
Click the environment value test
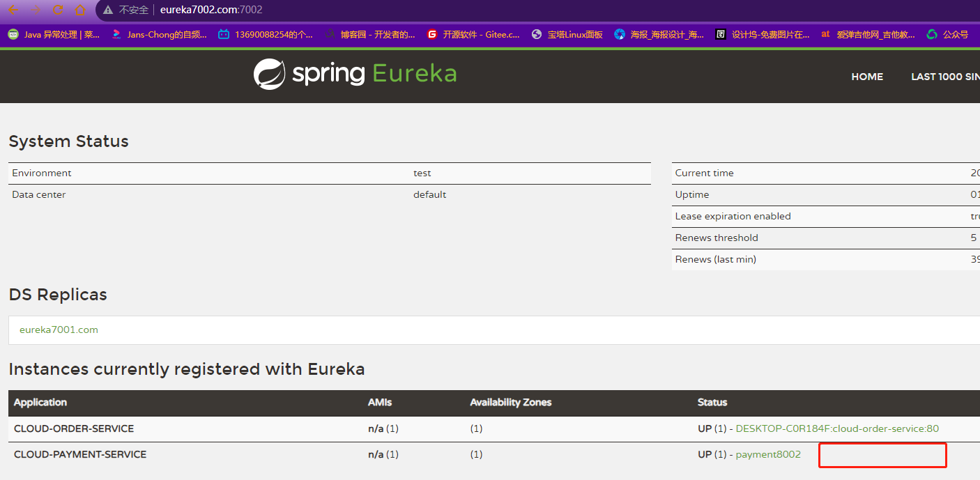tap(422, 173)
